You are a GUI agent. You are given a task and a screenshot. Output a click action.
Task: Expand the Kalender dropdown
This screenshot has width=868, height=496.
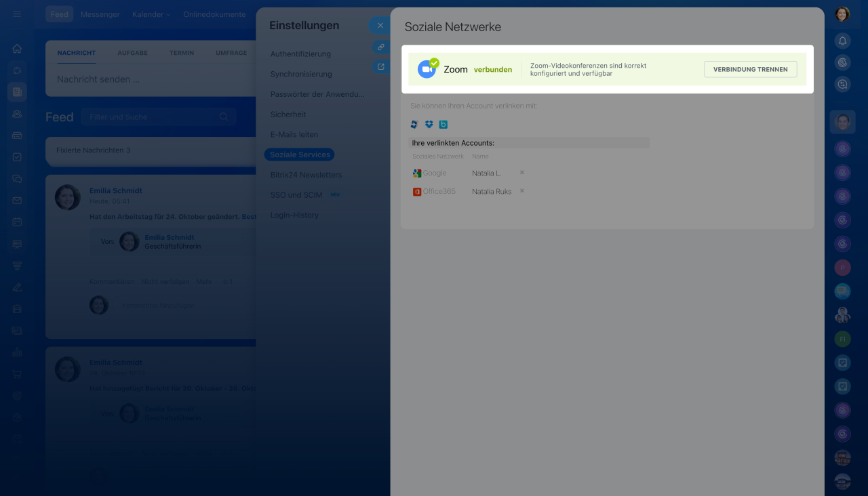[151, 14]
